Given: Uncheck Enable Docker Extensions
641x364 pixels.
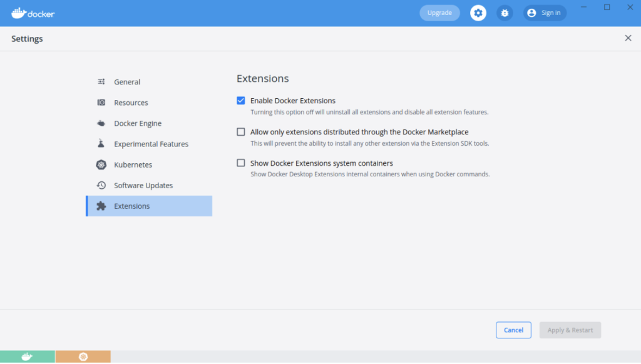Looking at the screenshot, I should click(241, 101).
